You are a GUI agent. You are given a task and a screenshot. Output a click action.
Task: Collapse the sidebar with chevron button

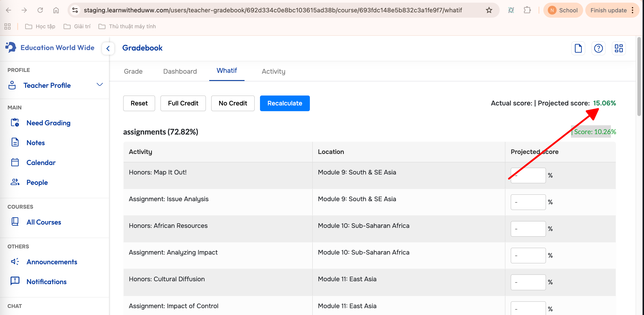point(108,49)
